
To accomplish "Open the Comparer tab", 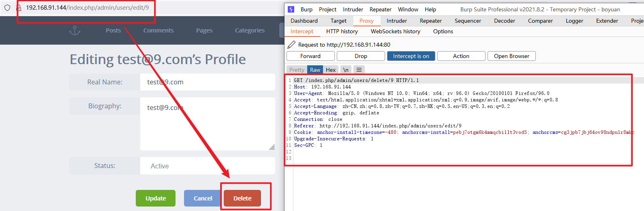I will 540,21.
